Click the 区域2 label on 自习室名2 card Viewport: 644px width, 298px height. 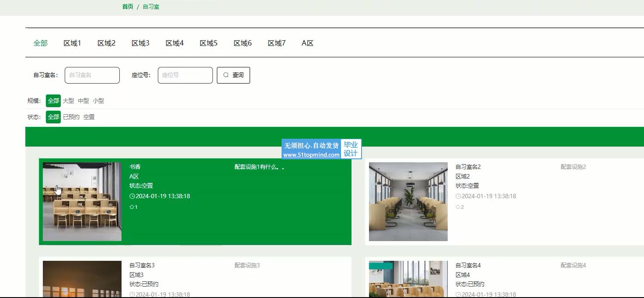pos(463,176)
